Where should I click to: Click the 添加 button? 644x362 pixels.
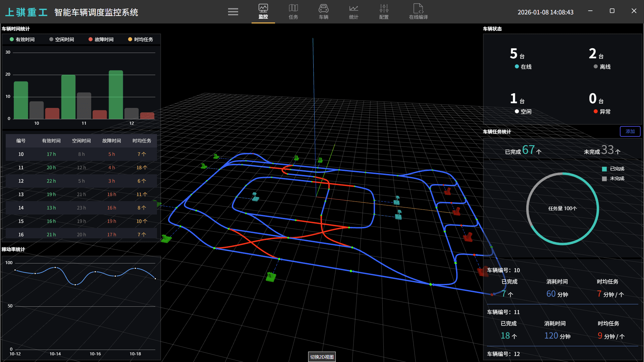click(x=630, y=131)
